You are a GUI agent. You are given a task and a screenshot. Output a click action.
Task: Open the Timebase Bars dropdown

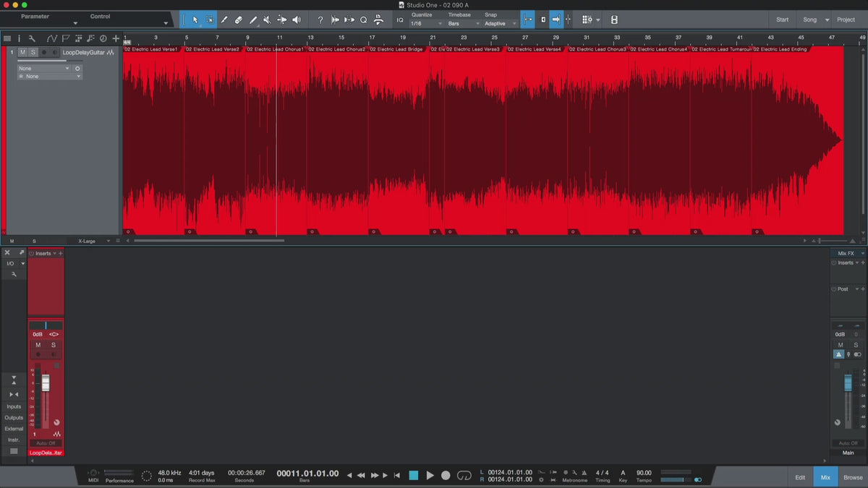click(463, 24)
